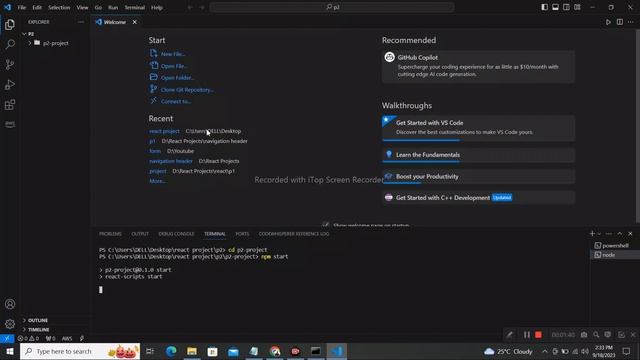
Task: Toggle primary side bar layout icon
Action: (x=544, y=7)
